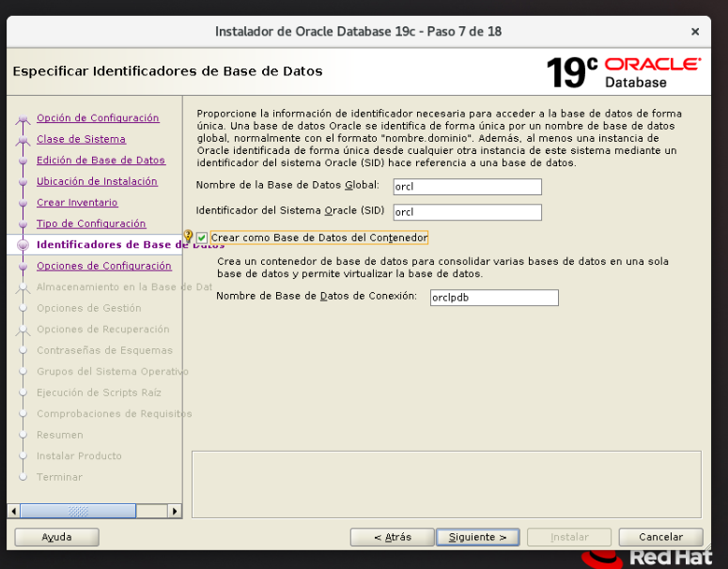728x569 pixels.
Task: Click the step bullet beside Edición de Base de Datos
Action: point(23,161)
